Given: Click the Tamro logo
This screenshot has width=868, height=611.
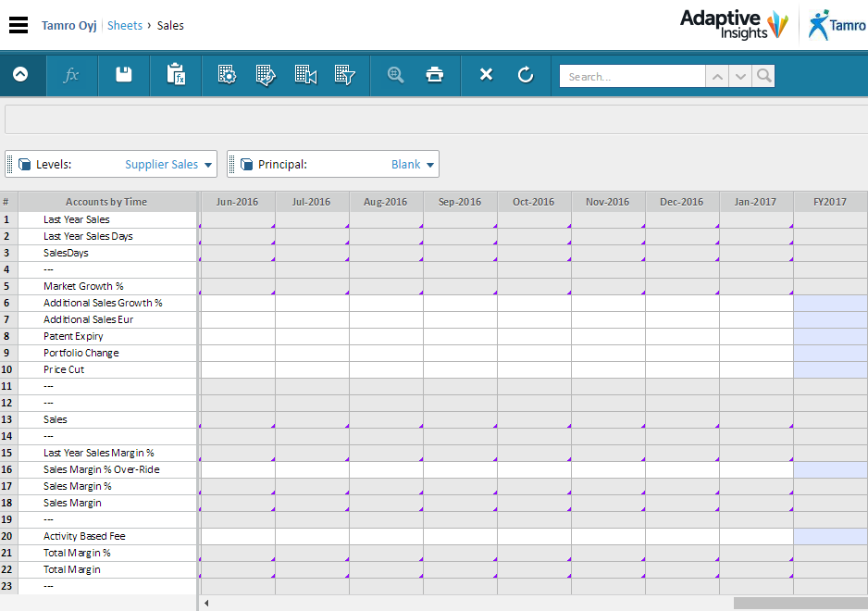Looking at the screenshot, I should click(x=837, y=25).
